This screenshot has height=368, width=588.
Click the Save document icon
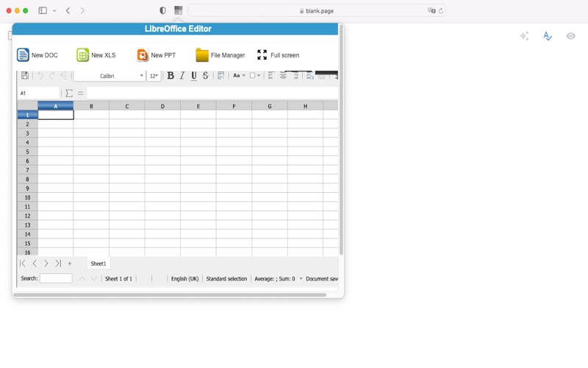25,76
